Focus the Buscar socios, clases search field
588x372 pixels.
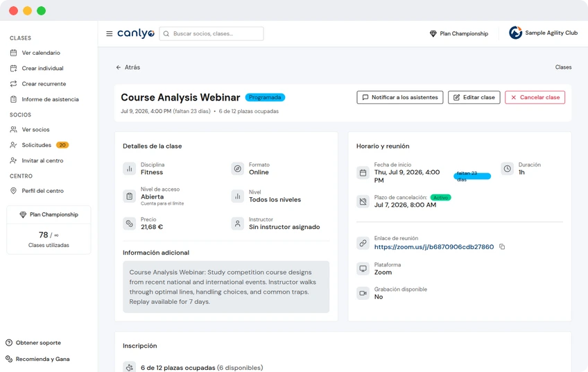(211, 34)
